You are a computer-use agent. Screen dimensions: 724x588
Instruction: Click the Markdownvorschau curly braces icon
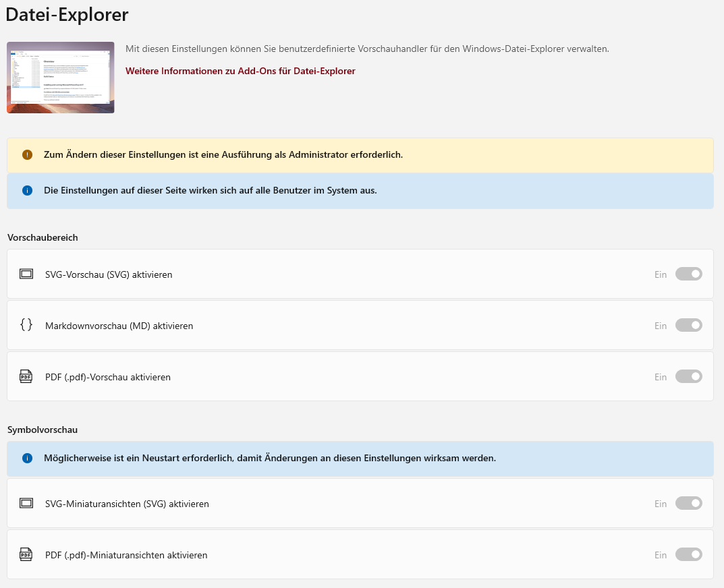(26, 325)
